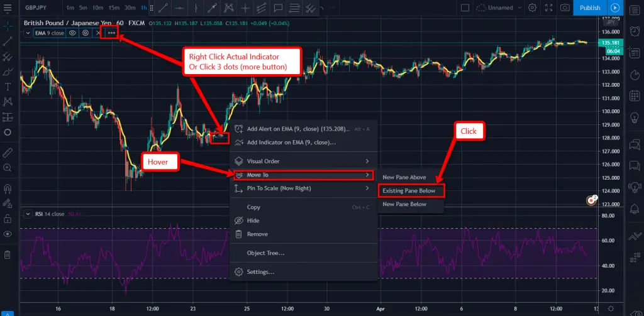Open the economic calendar panel
The image size is (644, 316).
634,96
